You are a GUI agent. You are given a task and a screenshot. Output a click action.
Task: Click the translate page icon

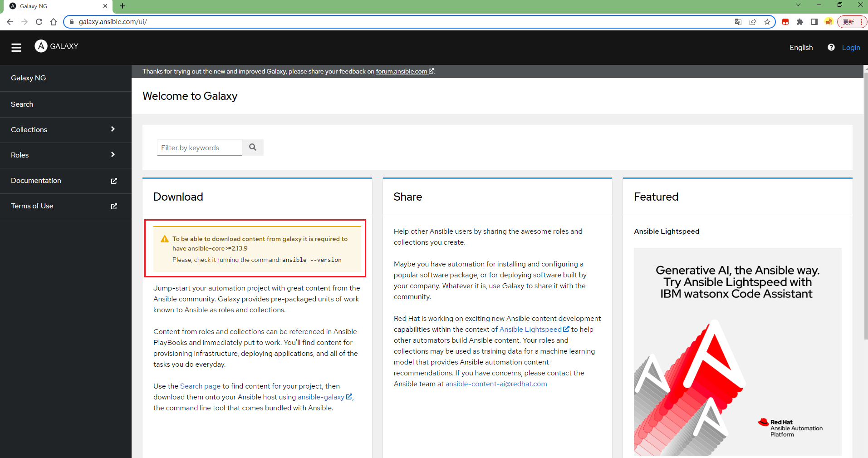(738, 22)
